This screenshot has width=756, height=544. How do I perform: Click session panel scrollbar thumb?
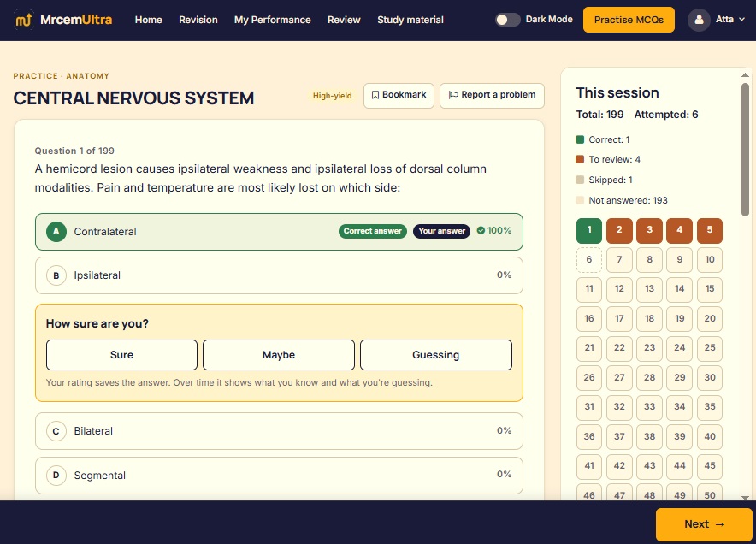(x=745, y=150)
